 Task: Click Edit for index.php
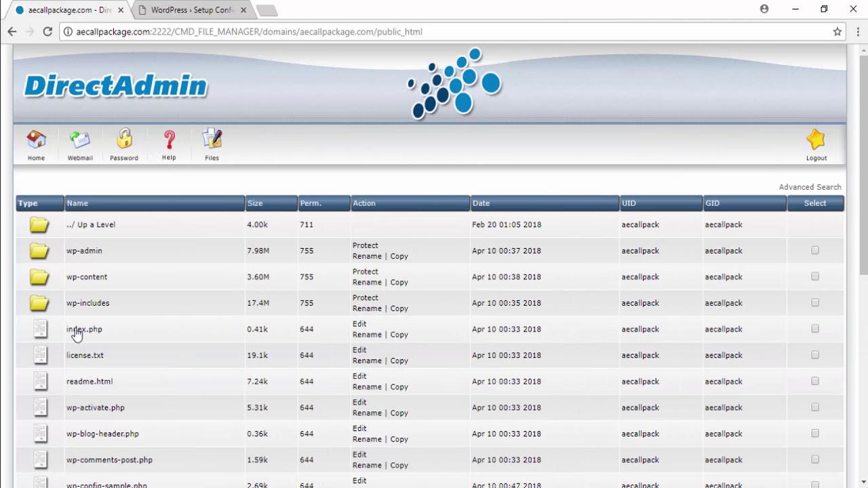click(359, 324)
